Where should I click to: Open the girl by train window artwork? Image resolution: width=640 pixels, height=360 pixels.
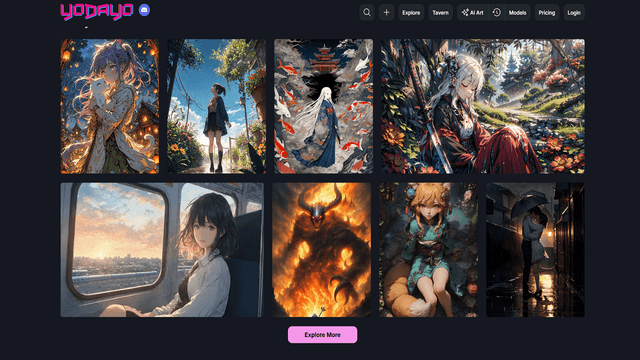click(x=162, y=250)
